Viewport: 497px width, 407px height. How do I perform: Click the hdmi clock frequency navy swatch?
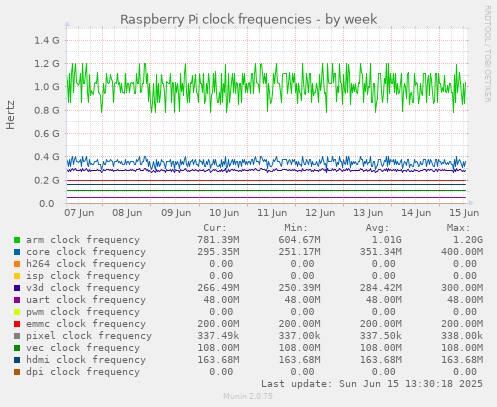click(17, 360)
